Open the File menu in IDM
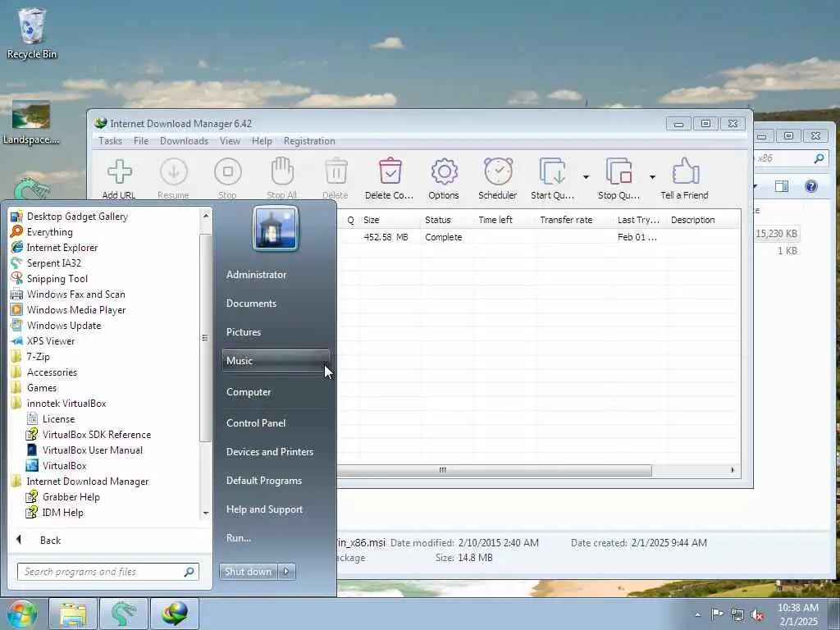The height and width of the screenshot is (630, 840). pos(141,141)
